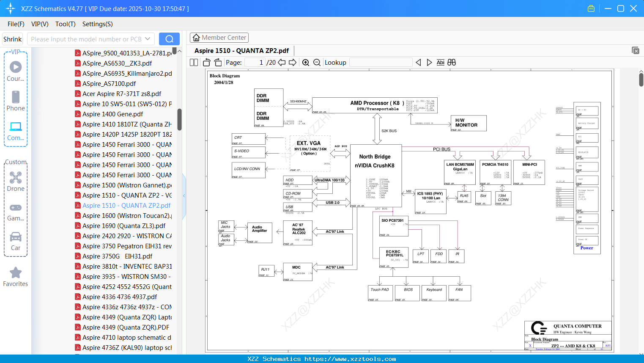The width and height of the screenshot is (644, 363).
Task: Click the Shrink panel button
Action: 13,39
